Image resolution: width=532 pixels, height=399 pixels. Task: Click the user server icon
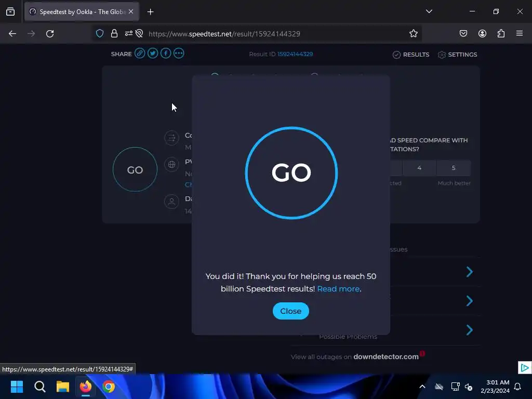click(171, 202)
